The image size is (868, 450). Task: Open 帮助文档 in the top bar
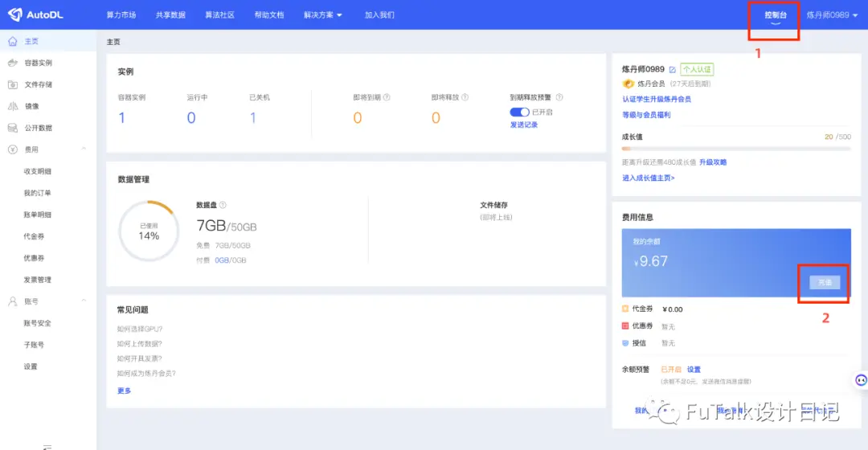pyautogui.click(x=269, y=15)
